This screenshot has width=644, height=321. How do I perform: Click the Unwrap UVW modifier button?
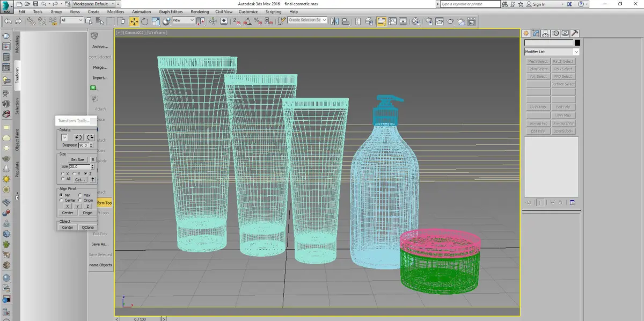click(x=563, y=123)
